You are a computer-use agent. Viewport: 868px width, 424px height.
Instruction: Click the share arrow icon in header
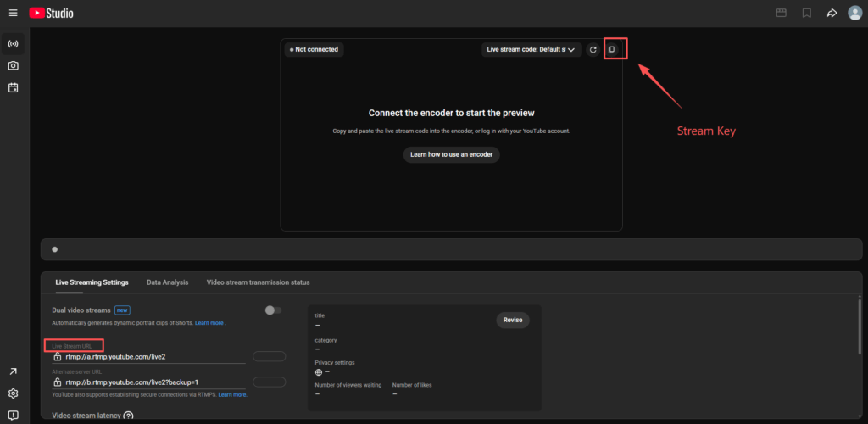832,13
